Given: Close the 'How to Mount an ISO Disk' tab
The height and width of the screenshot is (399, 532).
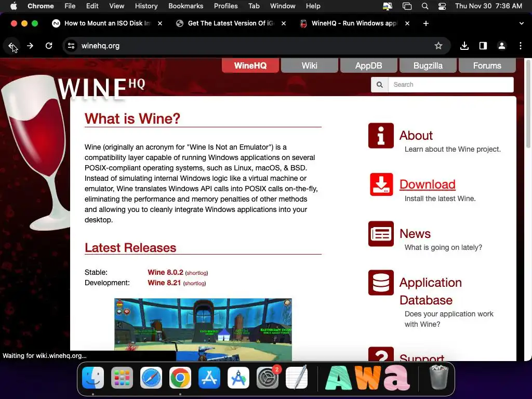Looking at the screenshot, I should tap(160, 23).
